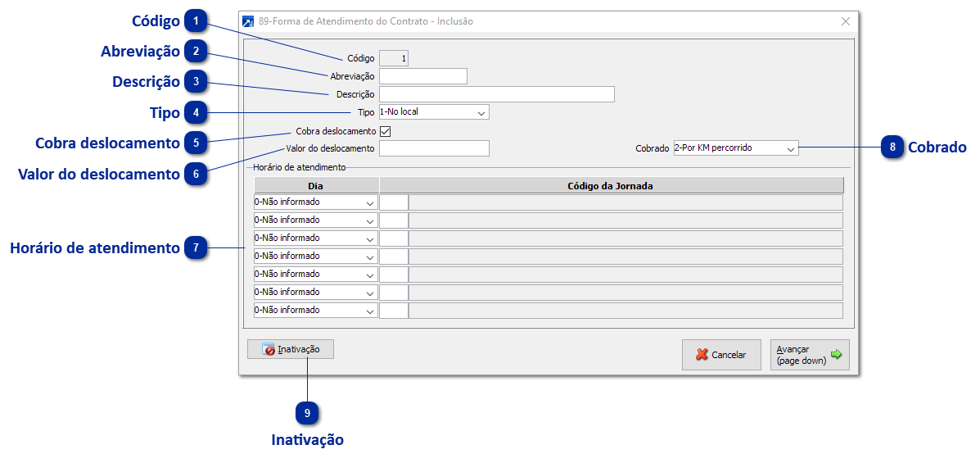Click the fourth row Código da Jornada code box
This screenshot has height=463, width=980.
click(394, 256)
